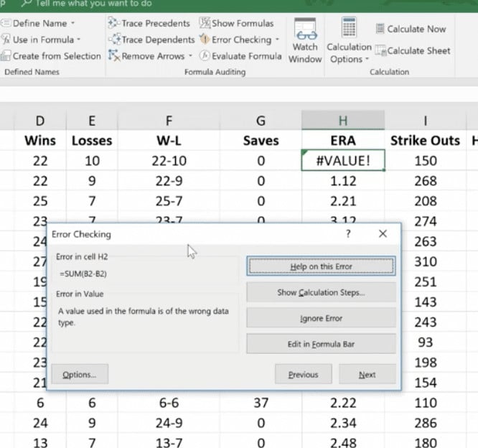The width and height of the screenshot is (478, 448).
Task: Click Calculate Now icon
Action: coord(381,29)
